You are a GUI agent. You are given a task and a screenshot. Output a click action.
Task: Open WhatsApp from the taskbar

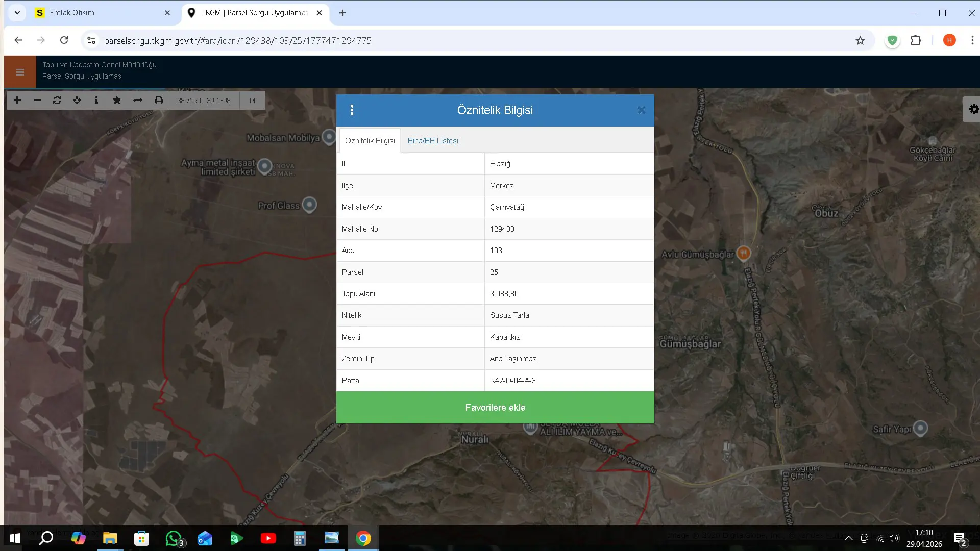click(x=174, y=538)
